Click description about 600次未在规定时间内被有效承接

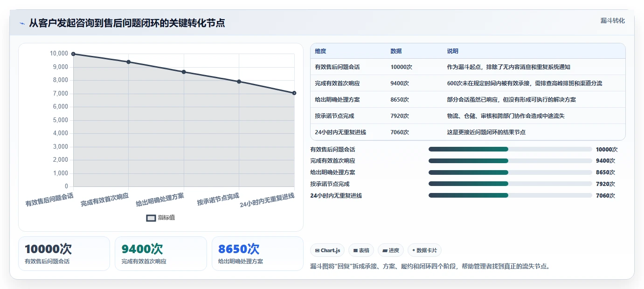point(524,83)
